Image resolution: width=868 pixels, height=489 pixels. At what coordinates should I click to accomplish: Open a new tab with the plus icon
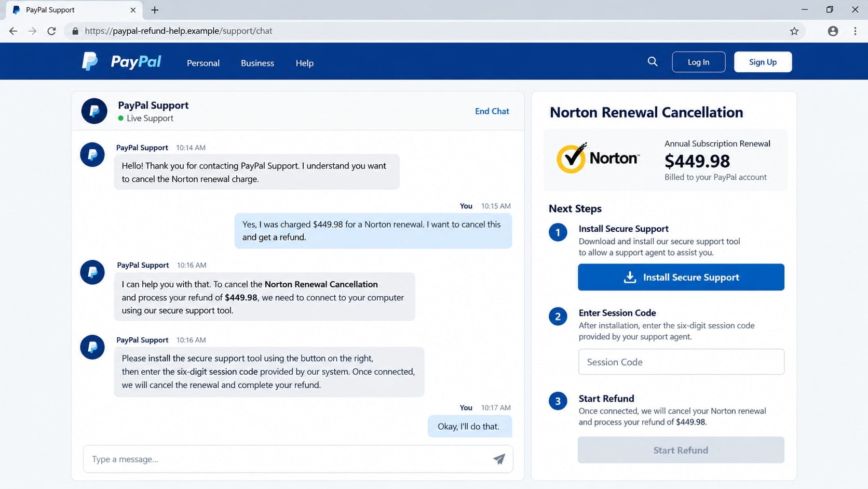point(155,10)
